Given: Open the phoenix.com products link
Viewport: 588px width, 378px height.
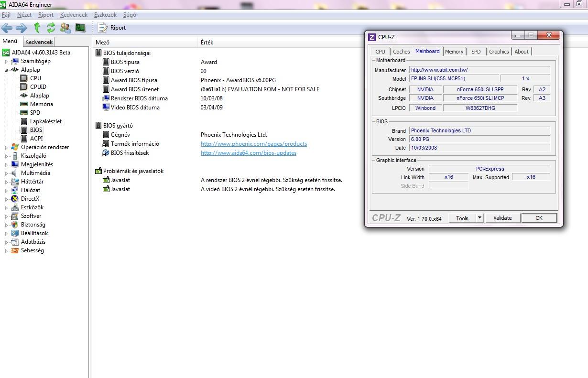Looking at the screenshot, I should tap(254, 144).
